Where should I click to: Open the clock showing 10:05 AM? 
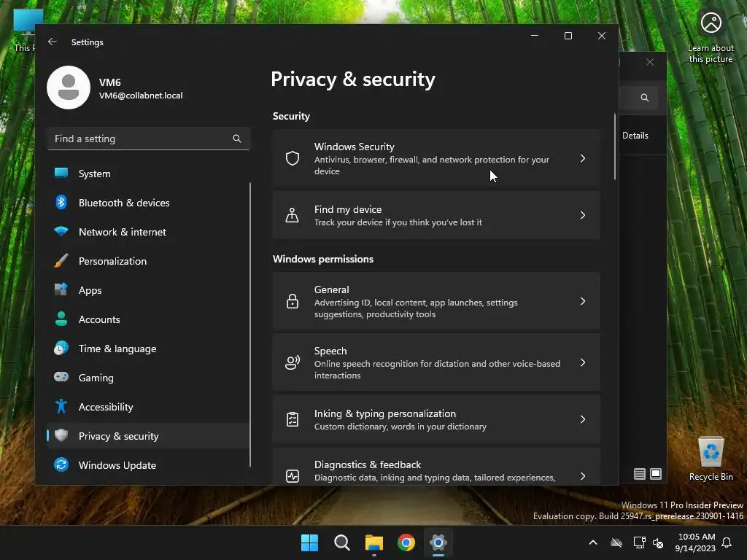click(695, 542)
